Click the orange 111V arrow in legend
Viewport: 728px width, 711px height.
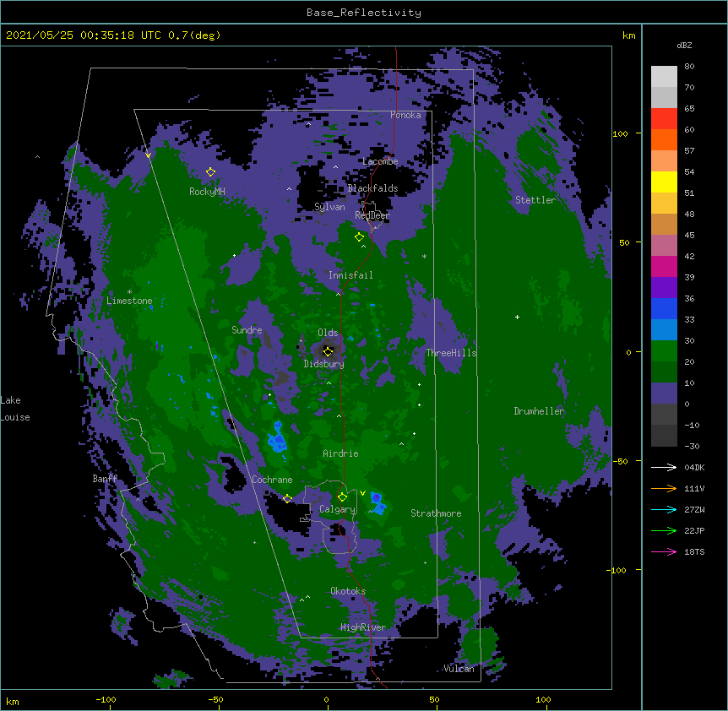pos(664,488)
